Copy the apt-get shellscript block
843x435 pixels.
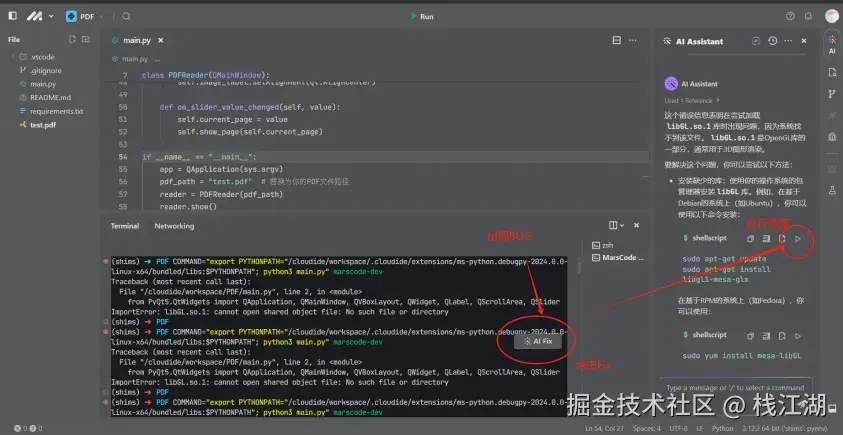751,238
